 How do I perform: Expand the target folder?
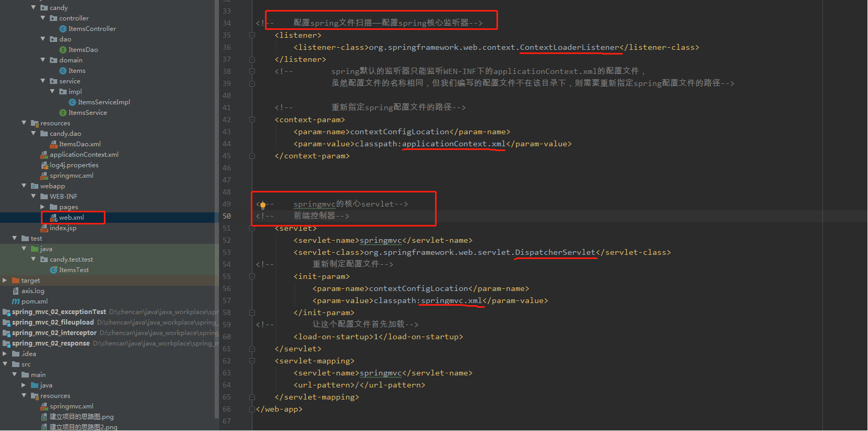click(5, 281)
